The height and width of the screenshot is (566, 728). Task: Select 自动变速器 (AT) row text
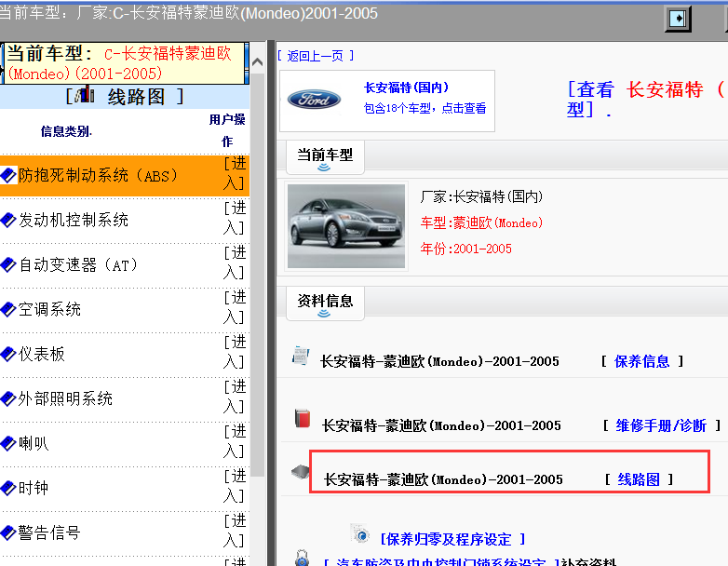coord(78,265)
